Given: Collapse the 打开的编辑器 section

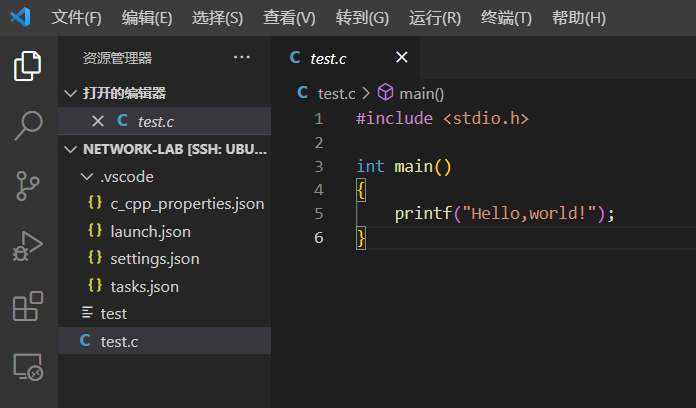Looking at the screenshot, I should [x=70, y=93].
